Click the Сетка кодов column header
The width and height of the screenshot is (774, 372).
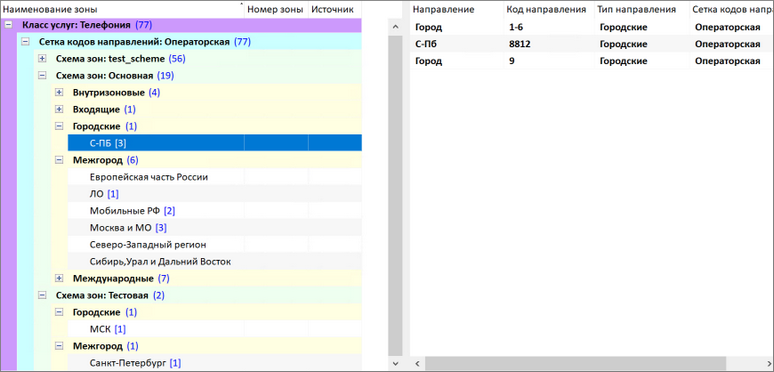732,9
